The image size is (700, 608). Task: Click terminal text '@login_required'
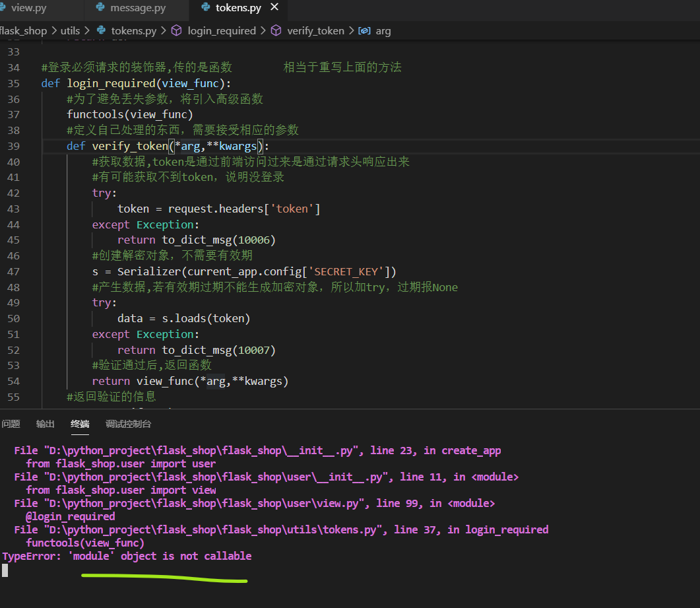pos(71,517)
